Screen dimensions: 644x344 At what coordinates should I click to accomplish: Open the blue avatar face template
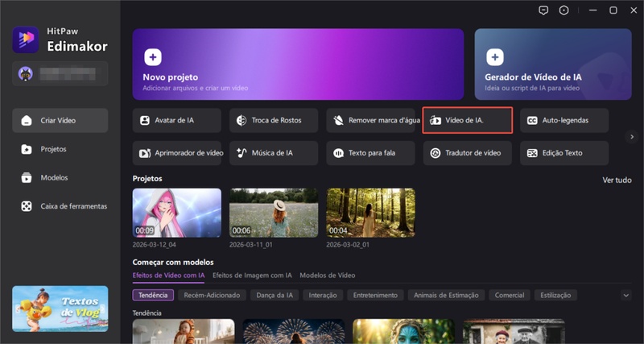click(x=404, y=332)
